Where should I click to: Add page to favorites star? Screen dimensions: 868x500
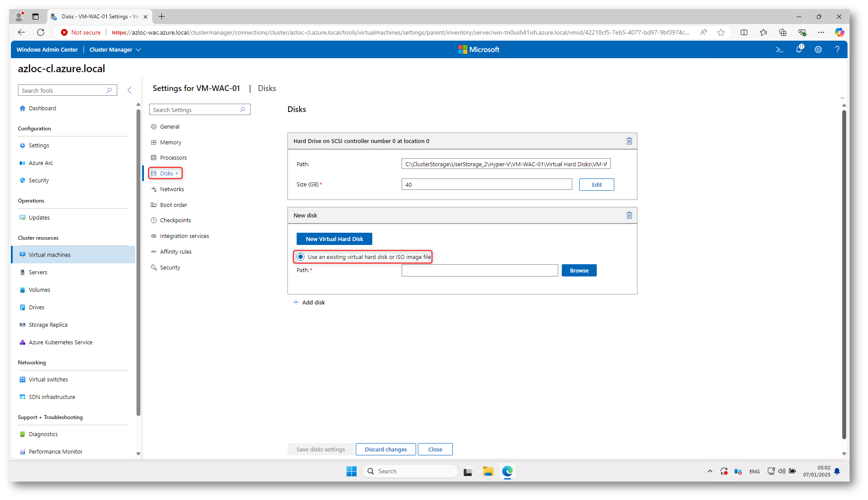click(721, 32)
